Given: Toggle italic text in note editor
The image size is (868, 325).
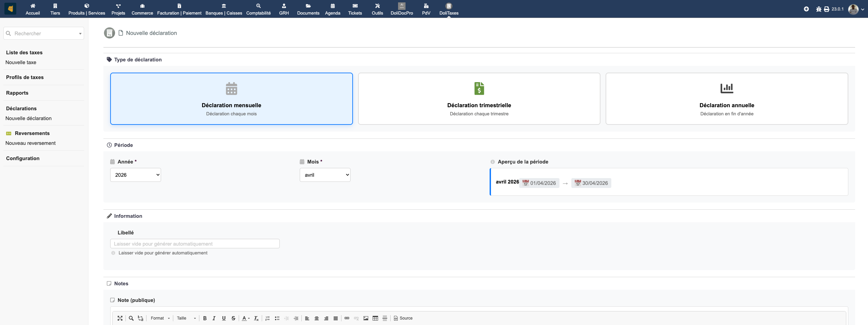Looking at the screenshot, I should [x=214, y=318].
